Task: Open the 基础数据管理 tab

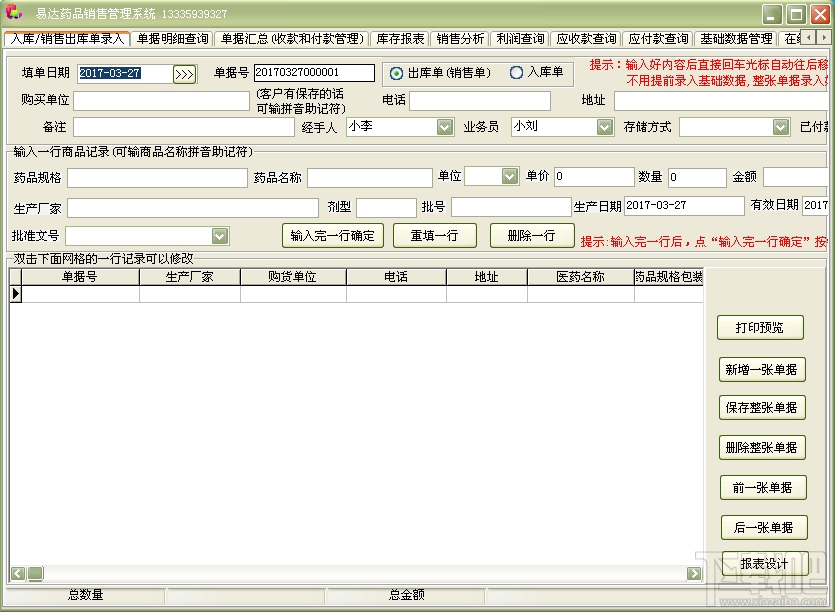Action: pyautogui.click(x=736, y=39)
